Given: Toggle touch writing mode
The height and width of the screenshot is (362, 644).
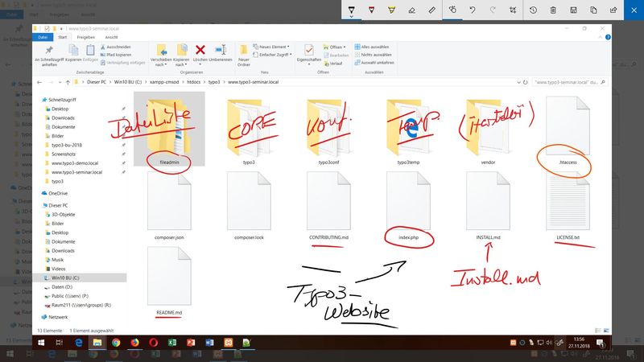Looking at the screenshot, I should pyautogui.click(x=453, y=10).
